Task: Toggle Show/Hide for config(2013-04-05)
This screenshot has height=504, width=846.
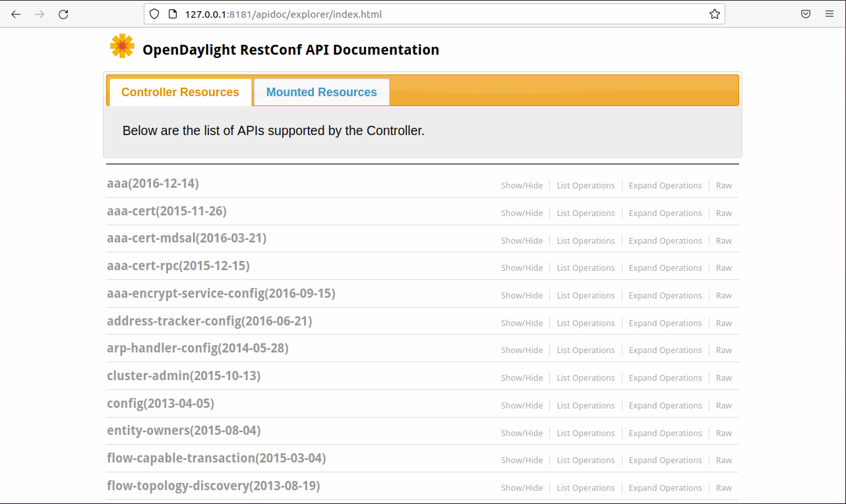Action: click(522, 406)
